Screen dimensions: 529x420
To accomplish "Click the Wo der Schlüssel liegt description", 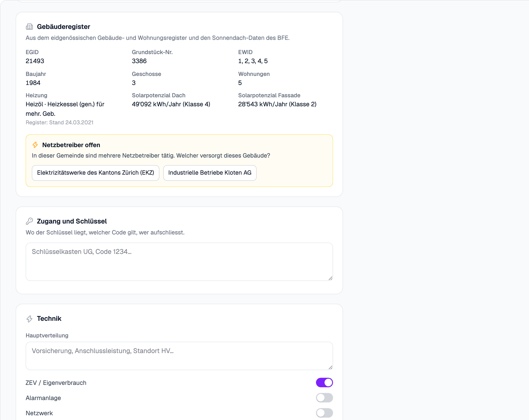I will point(105,233).
